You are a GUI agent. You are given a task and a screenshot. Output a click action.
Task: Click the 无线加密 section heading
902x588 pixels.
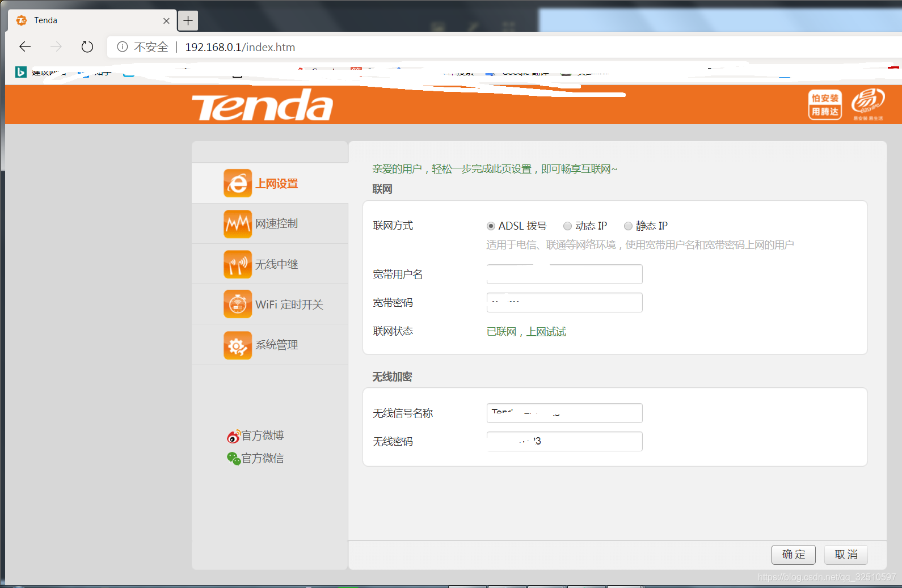click(392, 377)
